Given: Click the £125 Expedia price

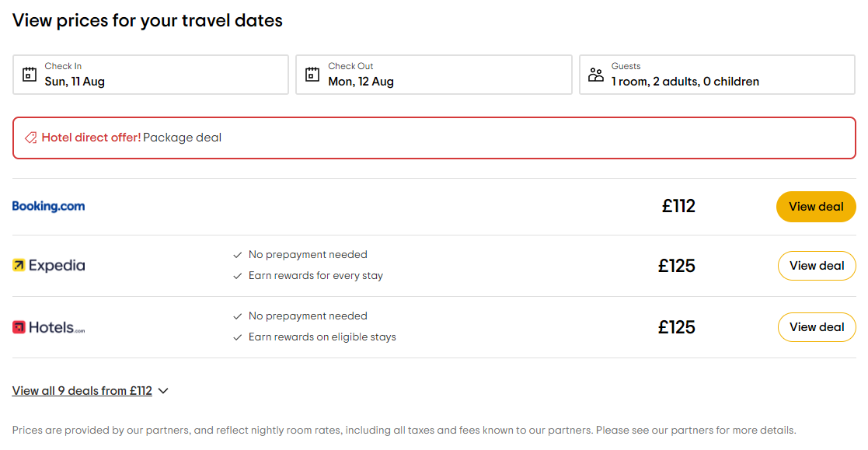Looking at the screenshot, I should [676, 266].
